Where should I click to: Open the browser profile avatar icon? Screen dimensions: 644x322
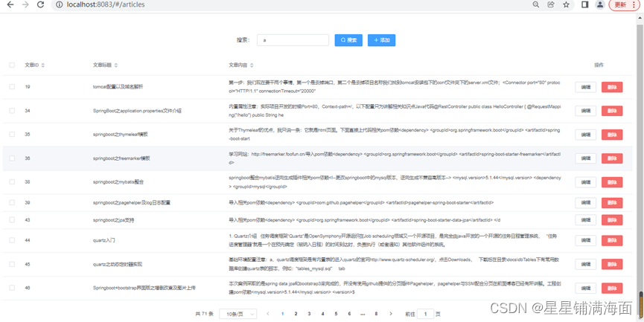pos(600,4)
